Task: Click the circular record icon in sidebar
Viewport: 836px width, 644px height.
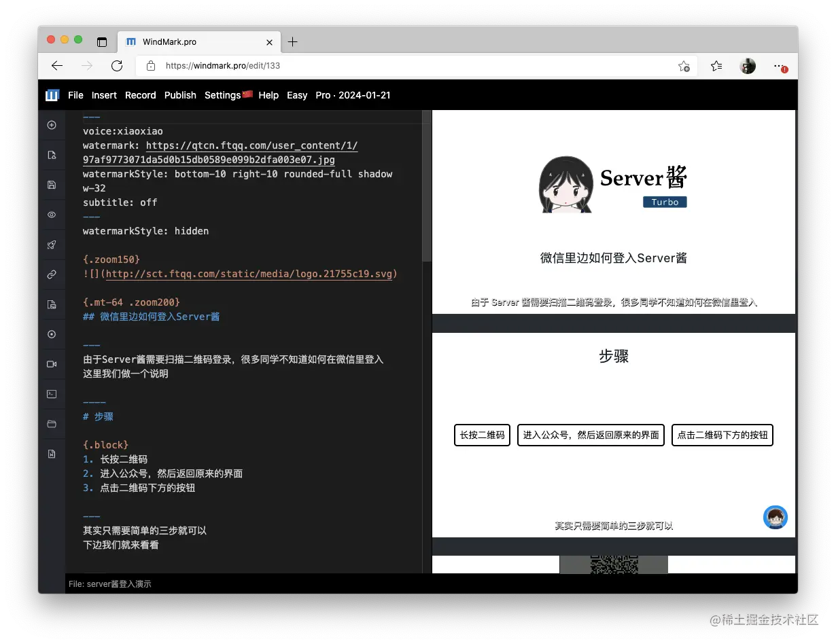Action: point(52,334)
